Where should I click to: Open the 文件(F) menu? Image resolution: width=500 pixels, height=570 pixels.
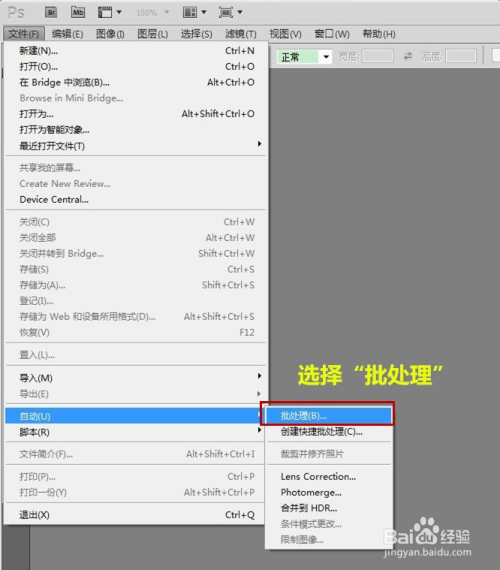coord(24,34)
